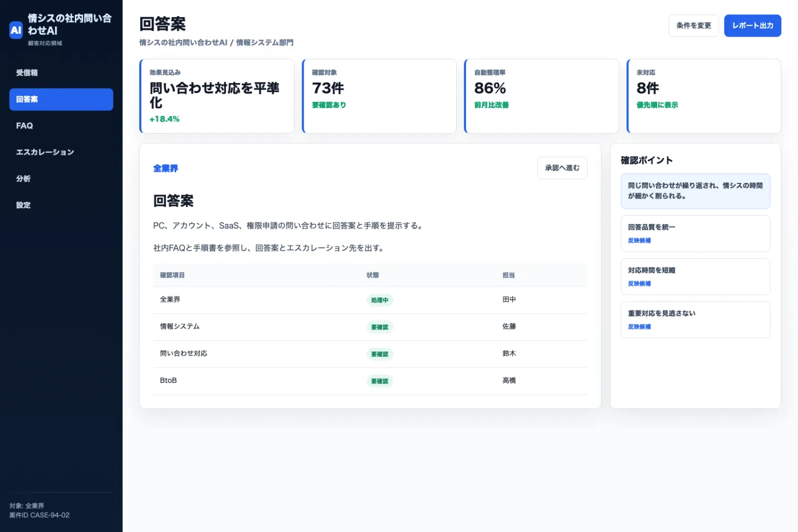Open the 効果見込み card showing +18.4%

click(x=217, y=96)
